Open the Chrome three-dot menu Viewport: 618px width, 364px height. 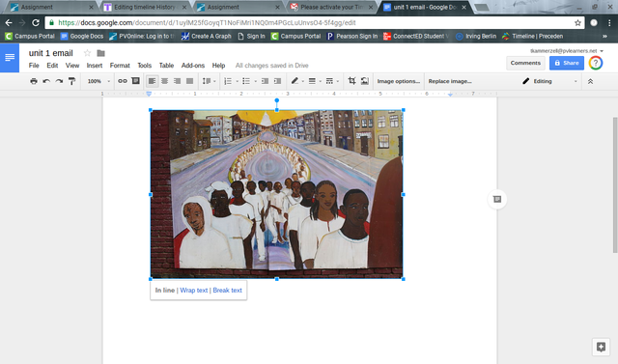click(x=609, y=23)
